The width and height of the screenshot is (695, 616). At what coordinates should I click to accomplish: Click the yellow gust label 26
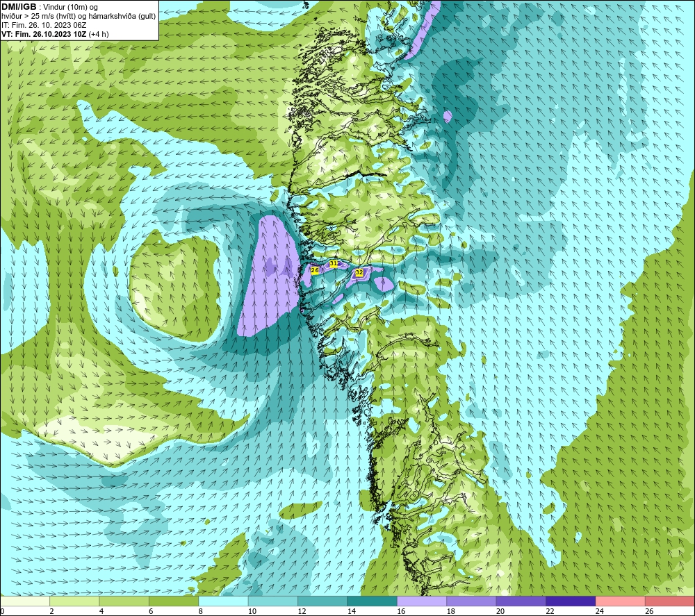pos(315,270)
